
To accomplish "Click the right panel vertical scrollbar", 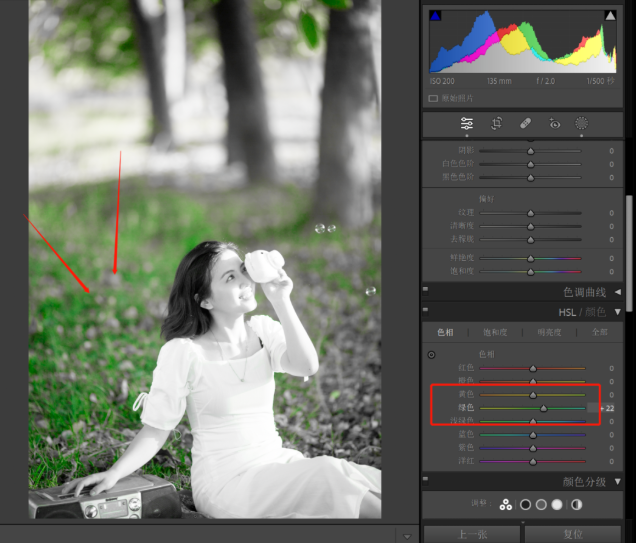I will (629, 253).
